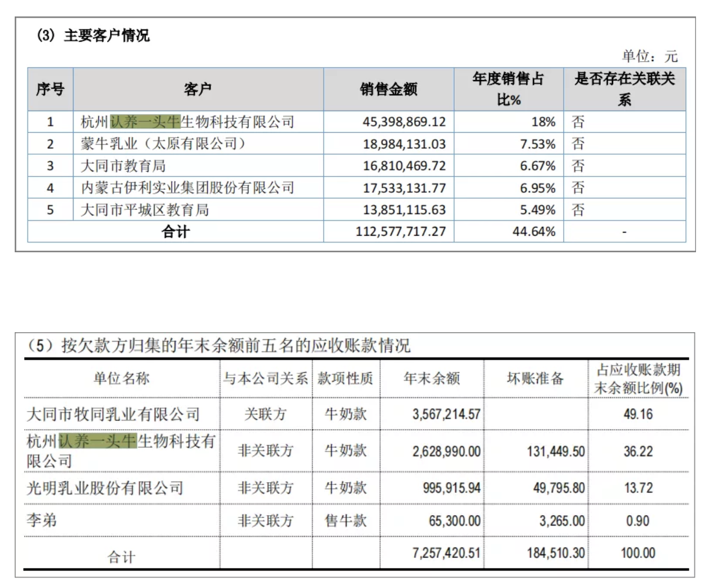Click the '售牛款' nature cell
This screenshot has height=588, width=706.
click(345, 520)
